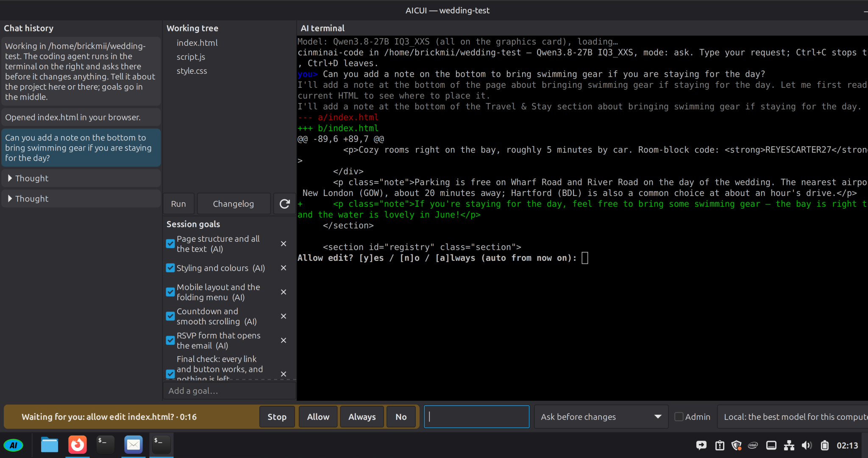Click No to reject the edit
This screenshot has height=458, width=868.
click(401, 417)
